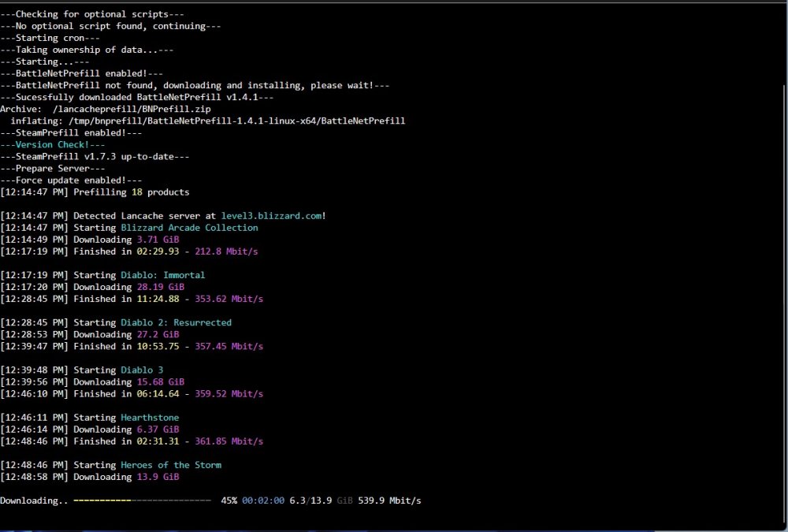Viewport: 788px width, 532px height.
Task: Click the '---BattleNetPrefill enabled!---' line
Action: (81, 73)
